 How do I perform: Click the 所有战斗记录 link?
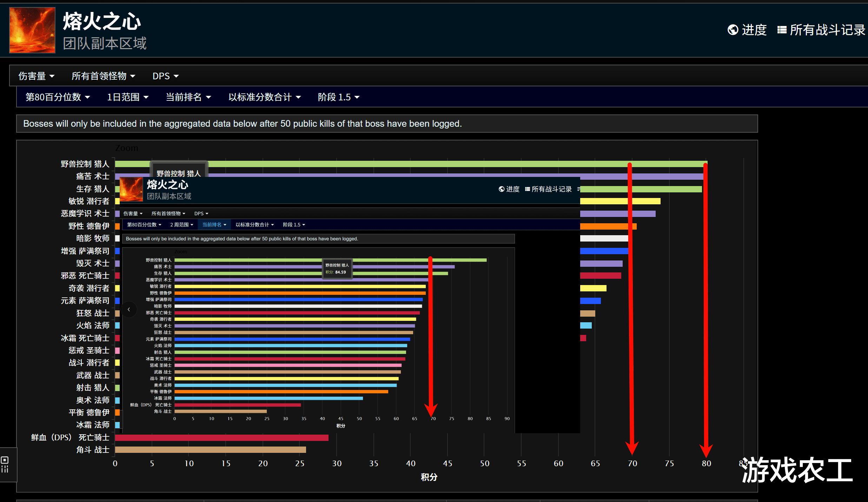click(x=827, y=30)
